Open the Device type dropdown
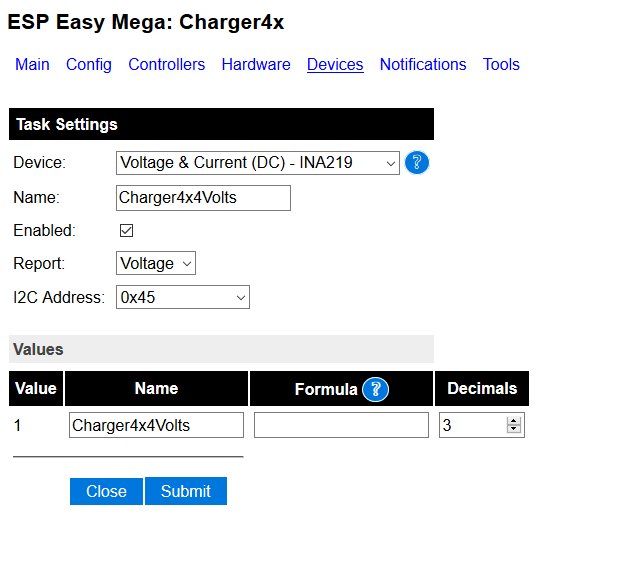This screenshot has height=567, width=633. pos(258,163)
